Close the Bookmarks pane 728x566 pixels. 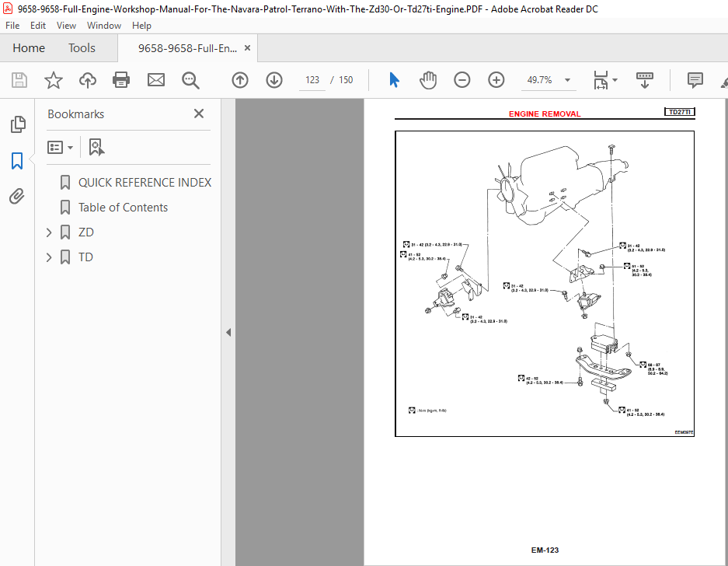point(199,114)
